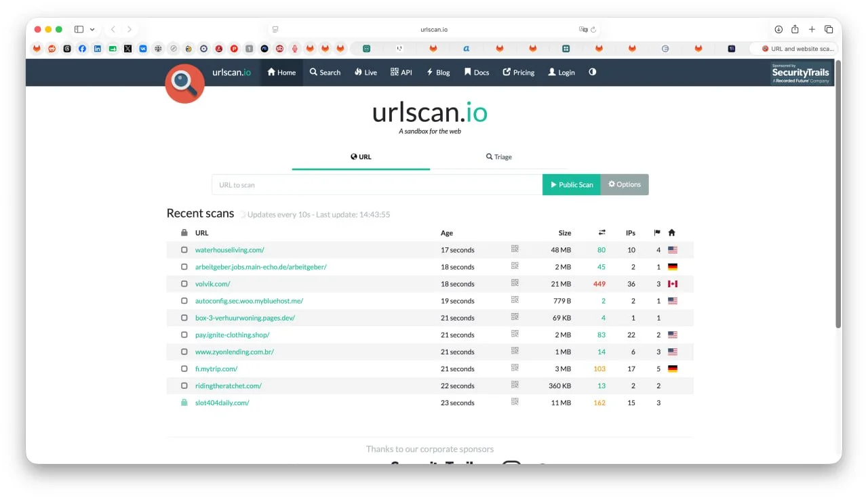Open the Reddit pinned tab
The image size is (868, 498).
pos(52,49)
